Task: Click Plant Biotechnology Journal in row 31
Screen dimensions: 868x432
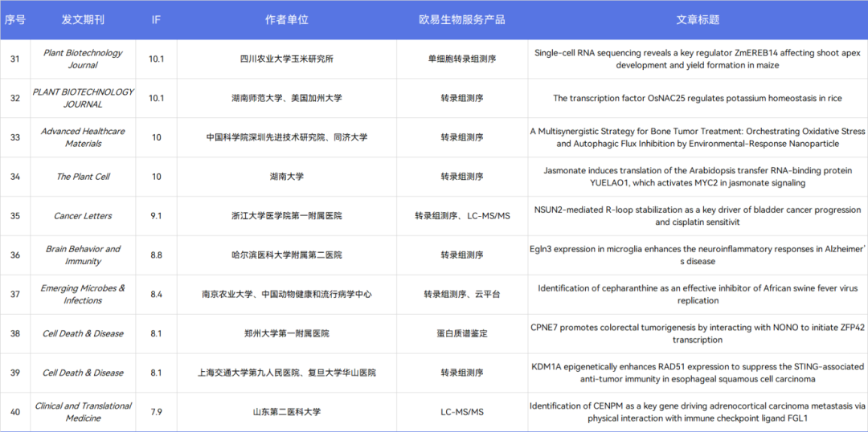Action: 83,59
